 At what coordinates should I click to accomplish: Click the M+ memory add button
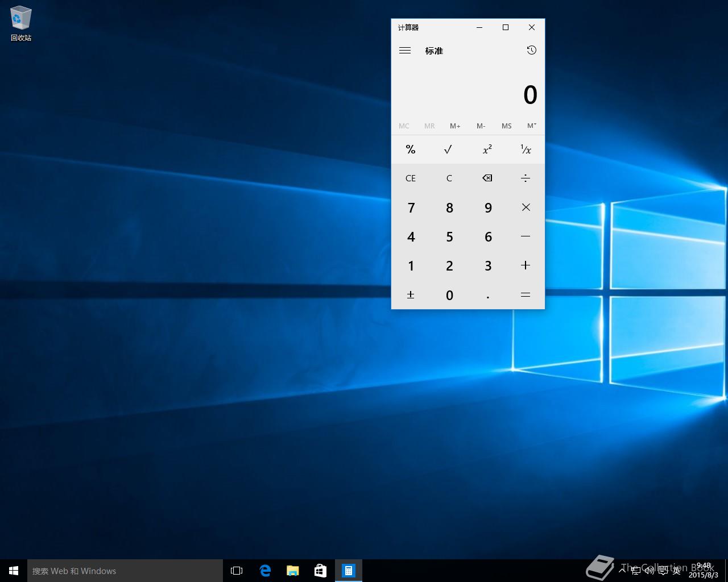coord(455,126)
